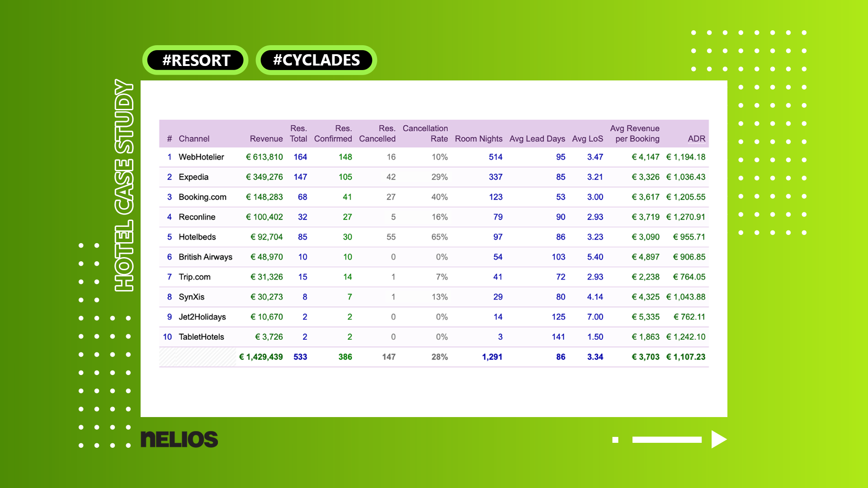Viewport: 868px width, 488px height.
Task: Select the Expedia channel name
Action: coord(193,177)
